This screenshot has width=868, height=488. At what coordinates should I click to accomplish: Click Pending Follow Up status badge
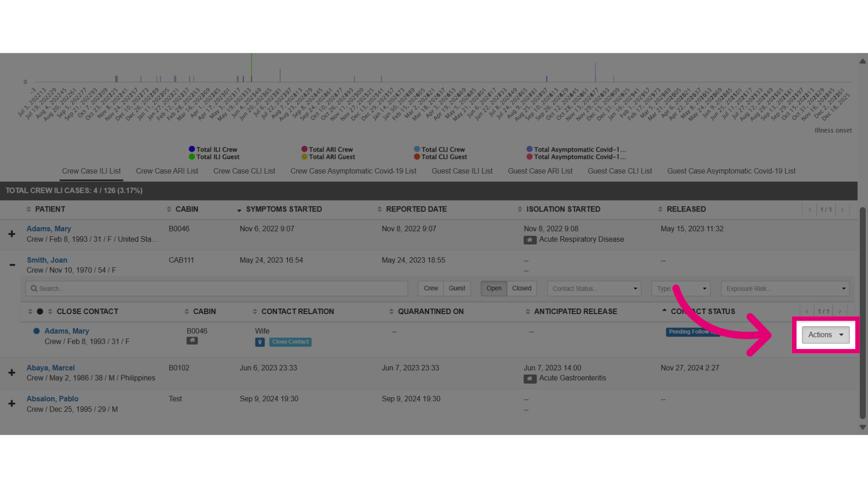pyautogui.click(x=692, y=332)
